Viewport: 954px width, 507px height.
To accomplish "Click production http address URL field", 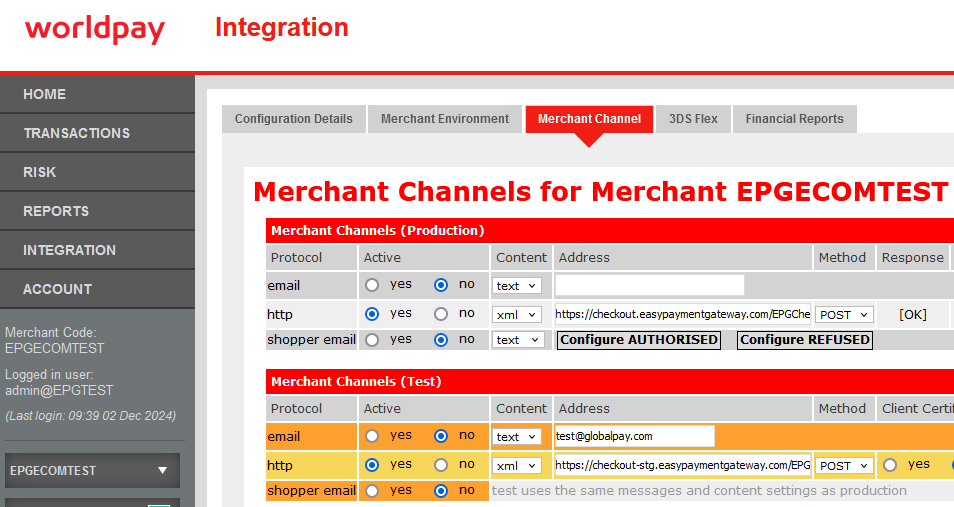I will [683, 314].
